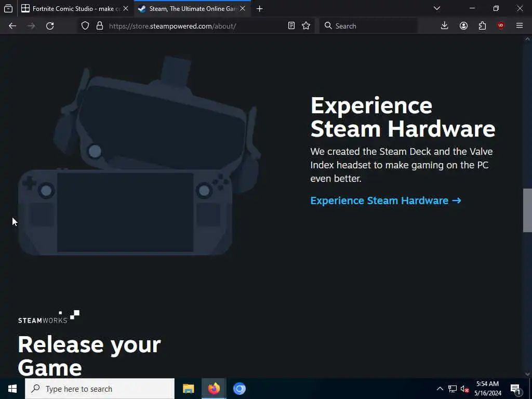Viewport: 532px width, 399px height.
Task: Select the Steam Ultimate Online Game tab
Action: pos(192,9)
